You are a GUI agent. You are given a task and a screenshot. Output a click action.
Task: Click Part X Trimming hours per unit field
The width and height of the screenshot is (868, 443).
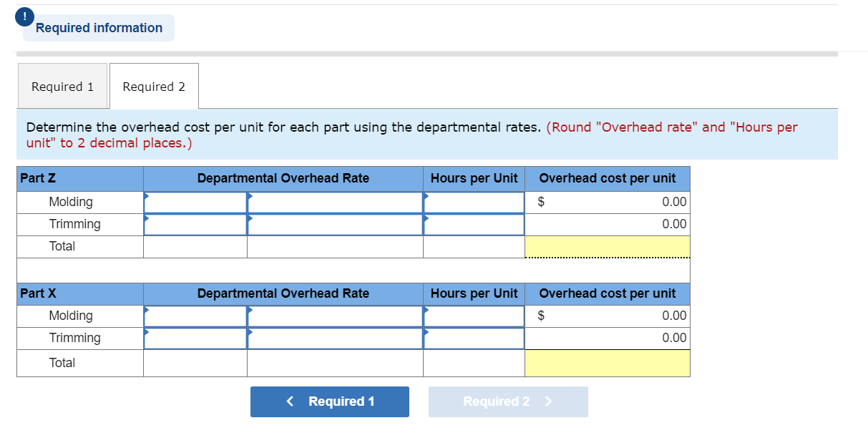pyautogui.click(x=473, y=338)
